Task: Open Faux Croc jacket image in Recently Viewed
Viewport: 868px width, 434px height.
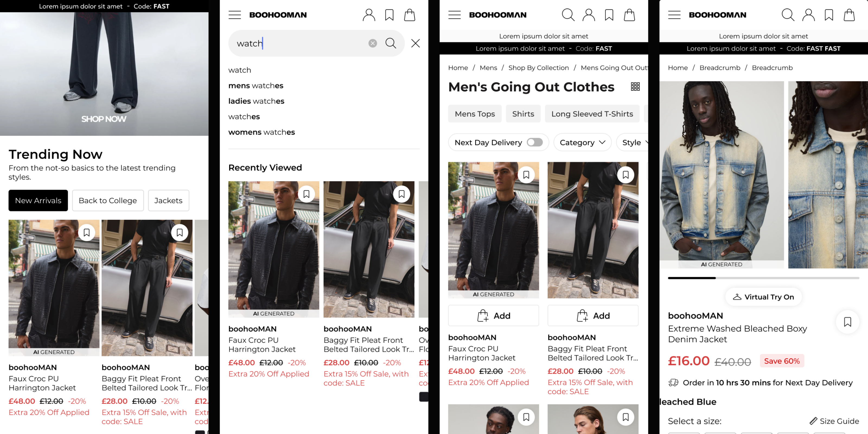Action: click(274, 249)
